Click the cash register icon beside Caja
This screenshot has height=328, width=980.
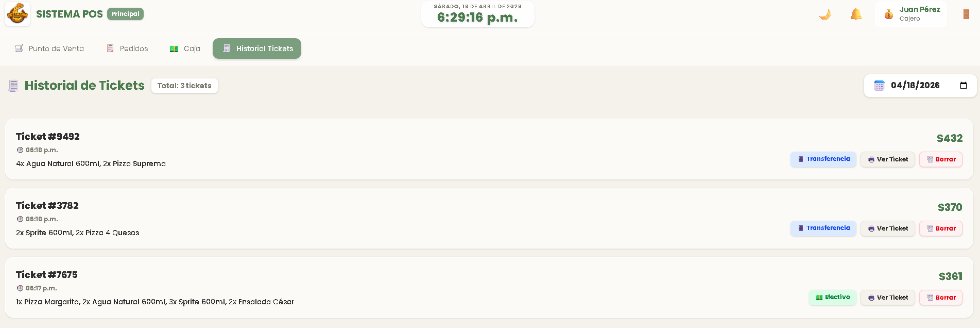174,48
